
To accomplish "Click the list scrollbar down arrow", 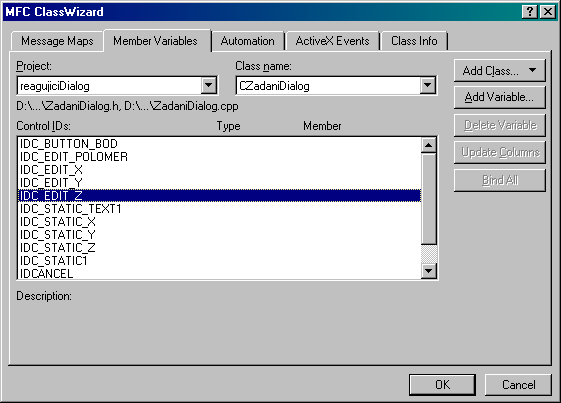I will coord(429,271).
